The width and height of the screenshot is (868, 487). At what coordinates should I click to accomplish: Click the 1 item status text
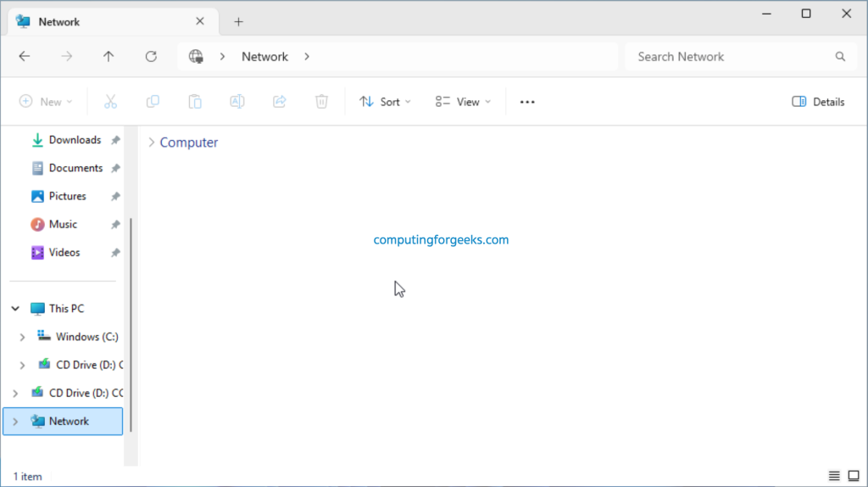[x=28, y=477]
